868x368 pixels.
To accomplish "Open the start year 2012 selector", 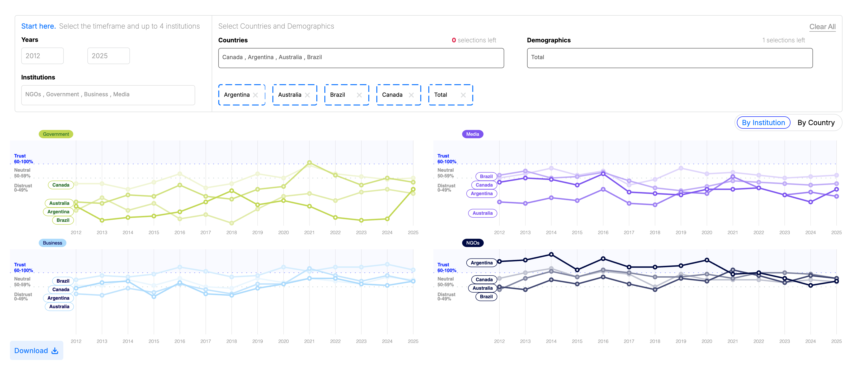I will coord(43,56).
